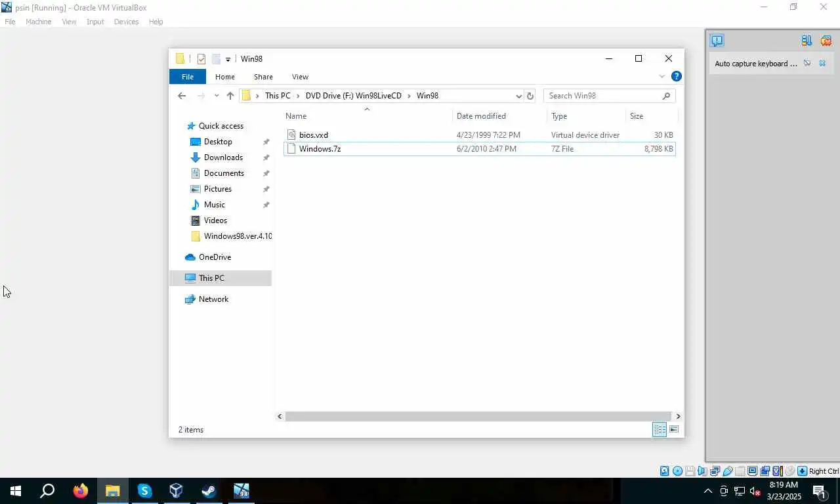Toggle the VirtualBox notification center icon
The height and width of the screenshot is (504, 840).
pos(717,41)
